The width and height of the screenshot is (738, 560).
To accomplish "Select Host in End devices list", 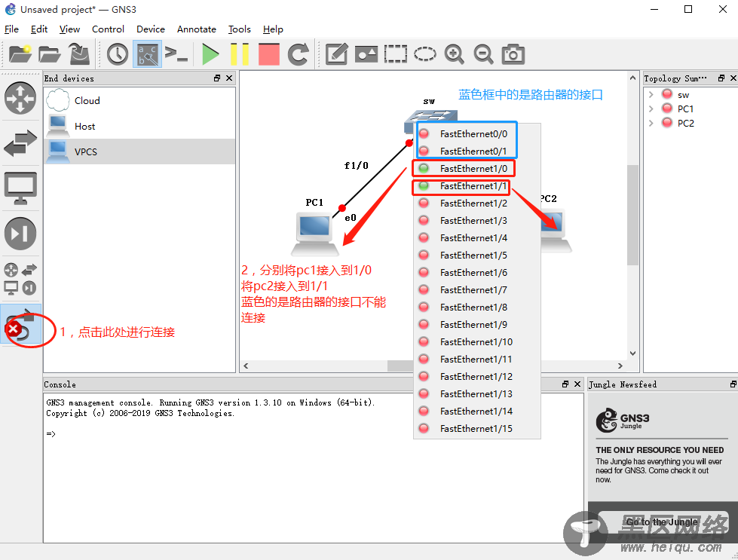I will 139,126.
